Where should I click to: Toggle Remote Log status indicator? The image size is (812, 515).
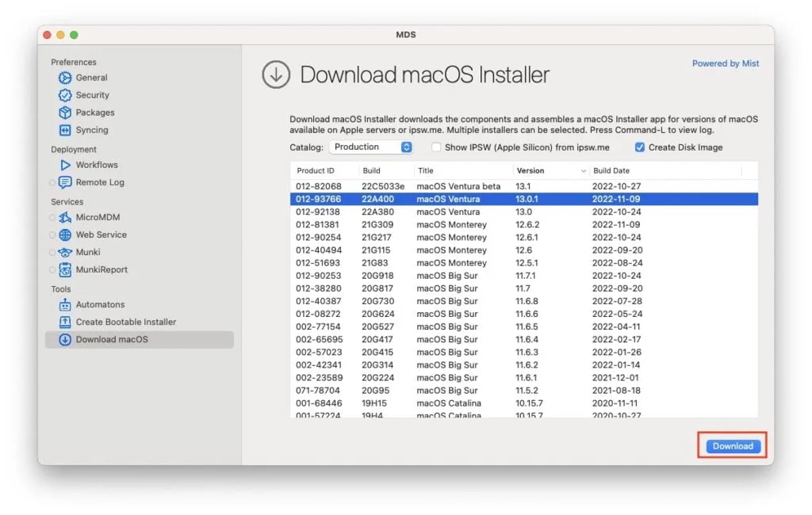click(x=52, y=183)
